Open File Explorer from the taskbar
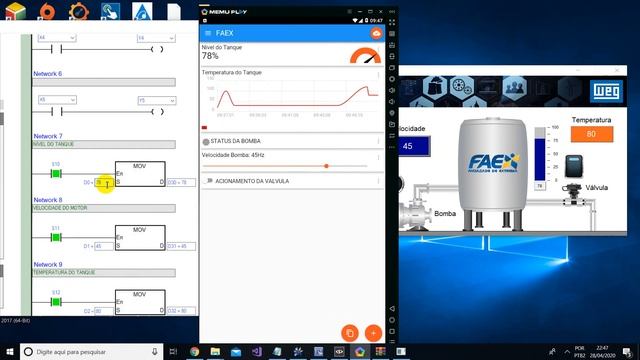Image resolution: width=640 pixels, height=360 pixels. pyautogui.click(x=215, y=351)
